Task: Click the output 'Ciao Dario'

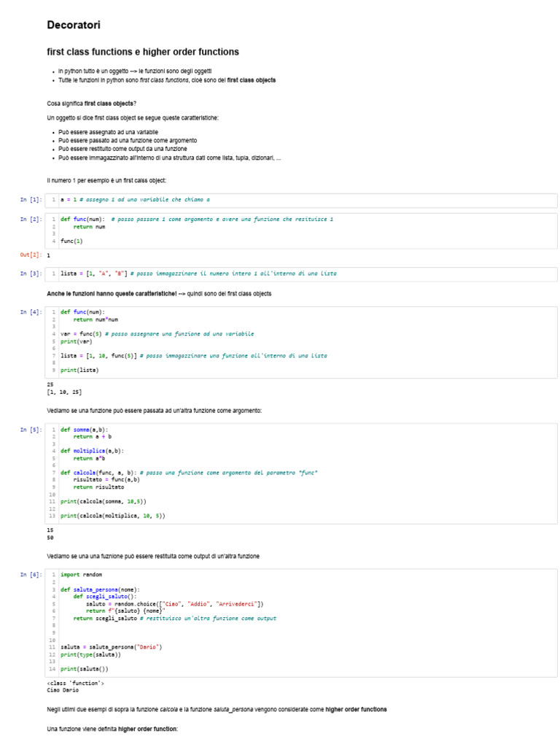Action: pos(63,690)
